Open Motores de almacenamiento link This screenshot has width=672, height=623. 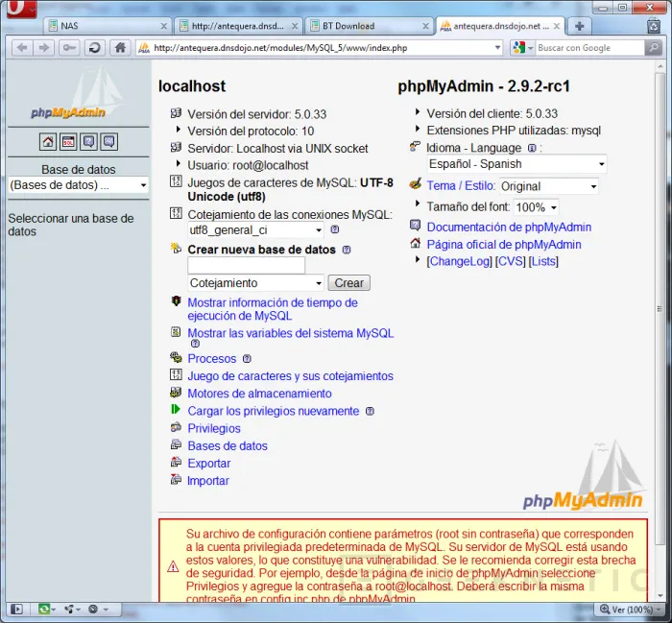tap(260, 394)
